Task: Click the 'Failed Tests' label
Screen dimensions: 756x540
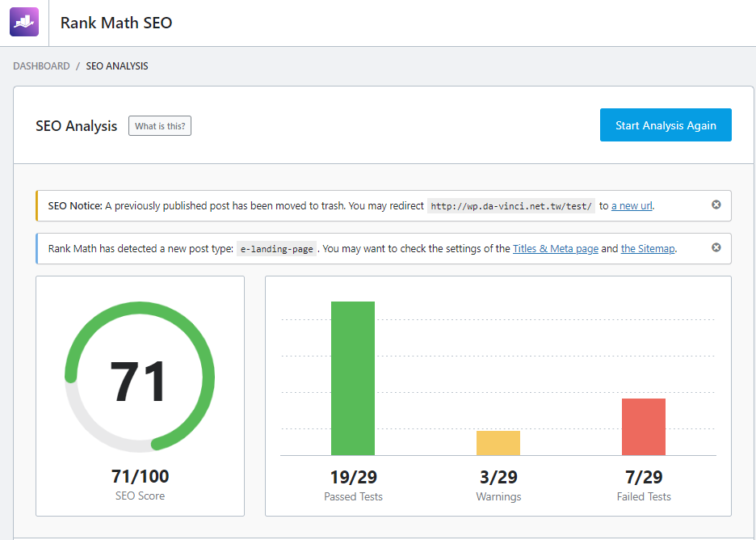Action: click(644, 496)
